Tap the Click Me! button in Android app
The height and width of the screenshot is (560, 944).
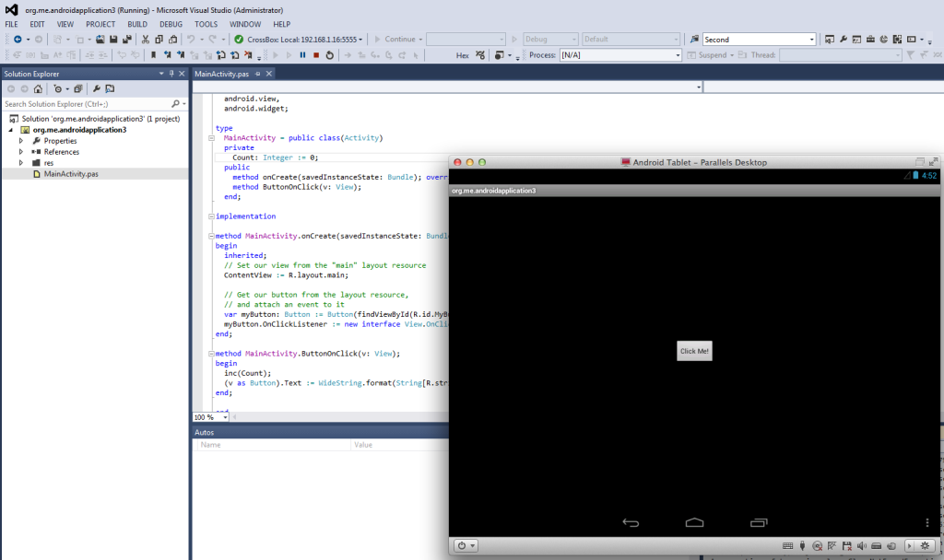click(694, 351)
